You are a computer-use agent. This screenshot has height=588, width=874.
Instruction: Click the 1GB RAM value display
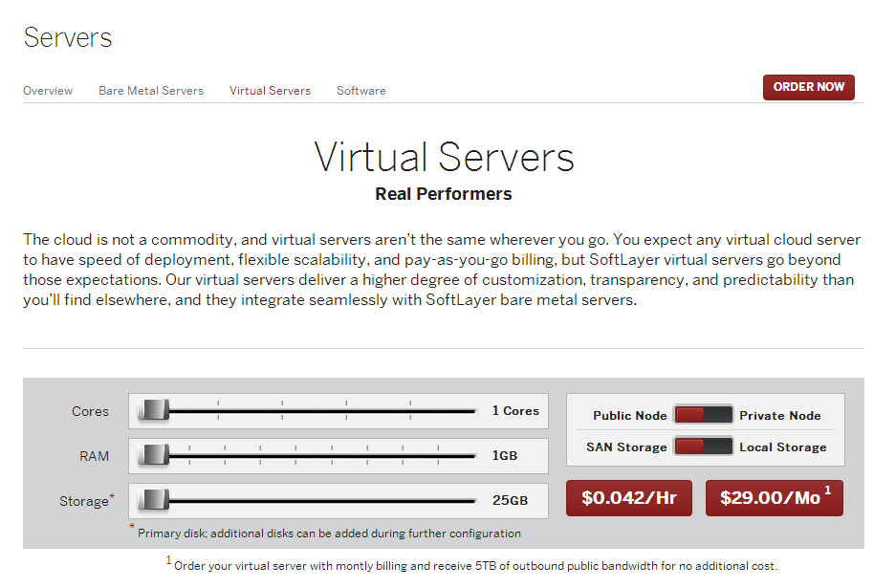[505, 456]
